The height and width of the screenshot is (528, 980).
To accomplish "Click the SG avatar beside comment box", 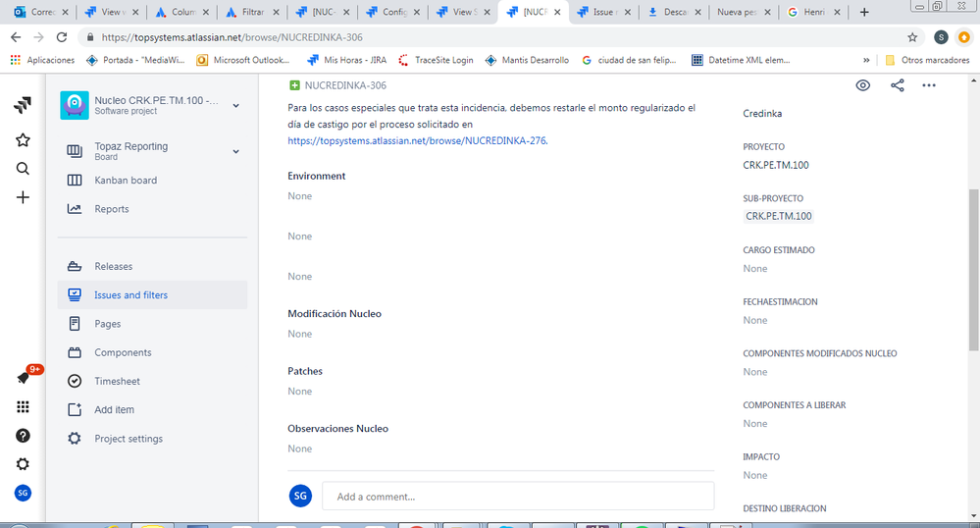I will pos(300,496).
